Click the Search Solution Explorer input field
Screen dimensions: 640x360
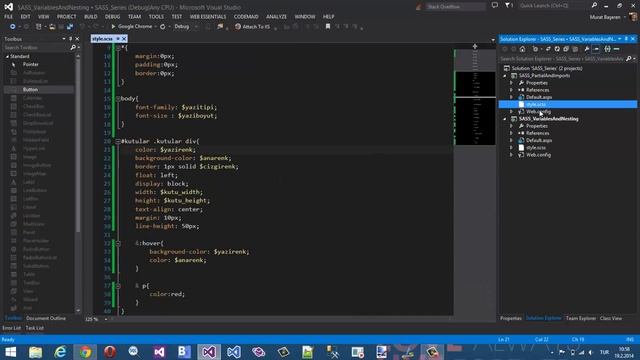562,59
